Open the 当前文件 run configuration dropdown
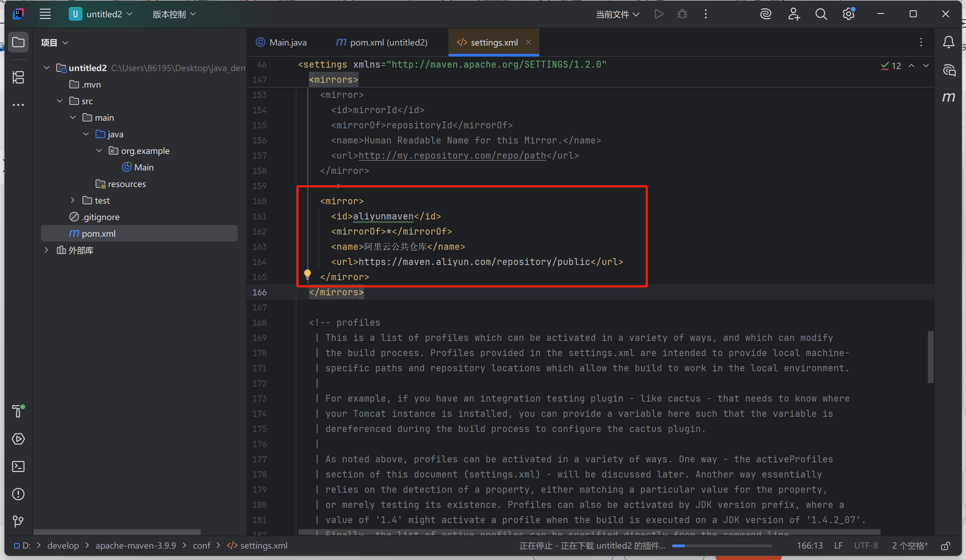This screenshot has height=560, width=966. 617,14
